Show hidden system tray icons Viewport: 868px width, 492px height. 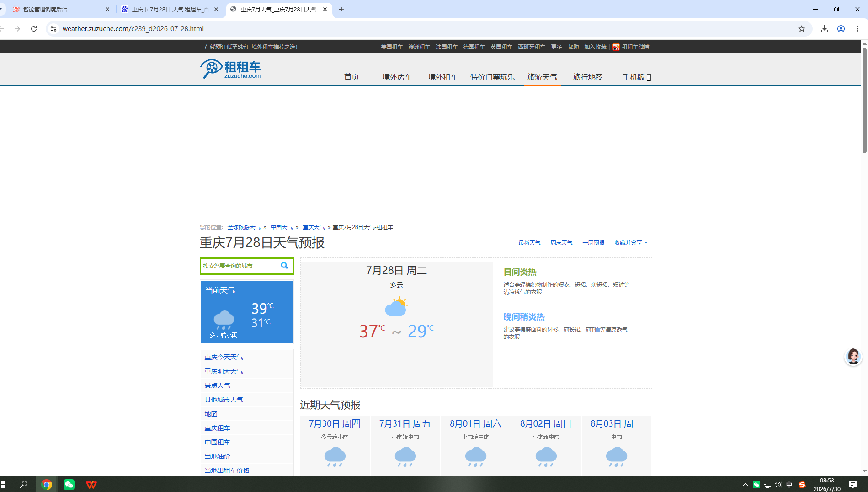pos(745,485)
